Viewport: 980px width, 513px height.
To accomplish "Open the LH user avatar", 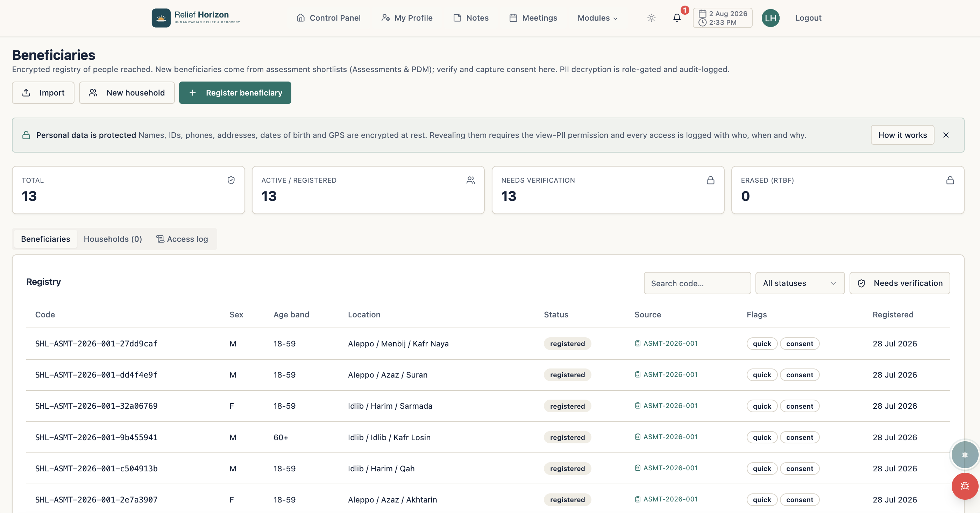I will [770, 18].
